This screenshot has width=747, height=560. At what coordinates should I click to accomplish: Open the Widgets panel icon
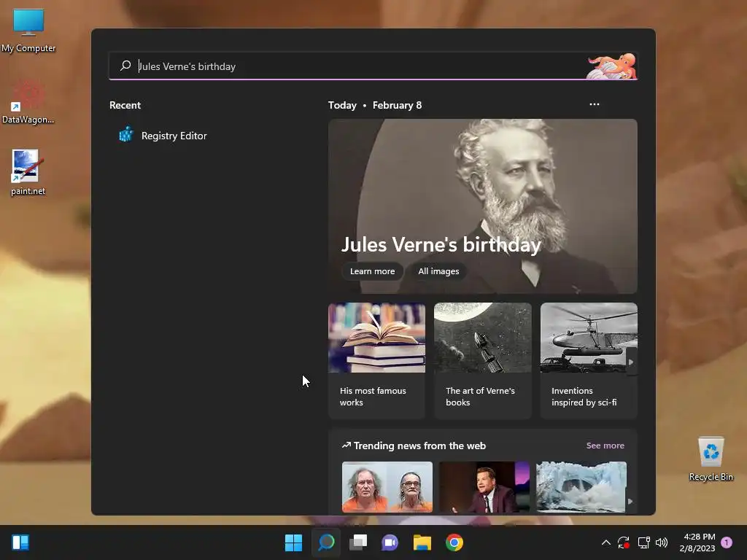[20, 542]
